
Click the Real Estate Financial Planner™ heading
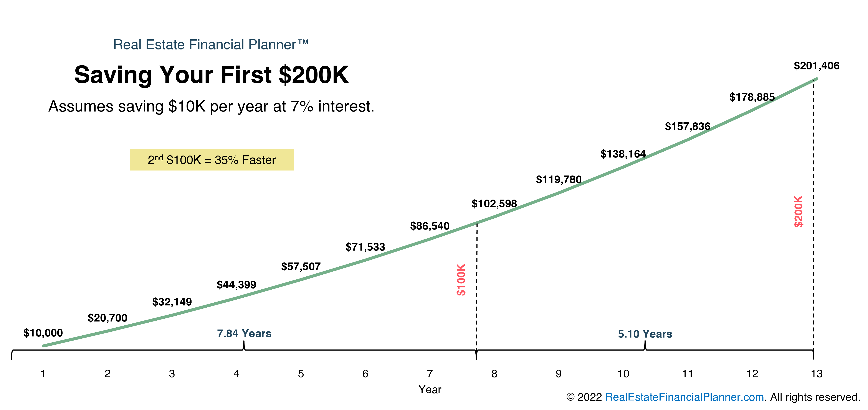point(211,44)
